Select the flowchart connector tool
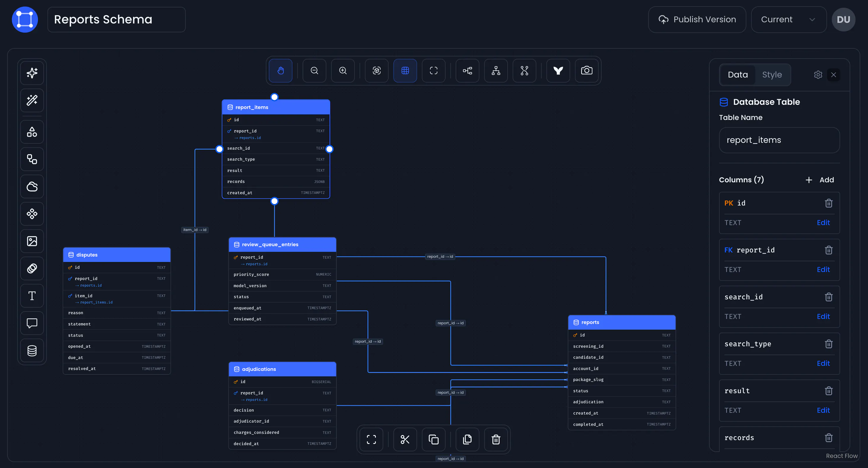The height and width of the screenshot is (468, 868). (32, 159)
